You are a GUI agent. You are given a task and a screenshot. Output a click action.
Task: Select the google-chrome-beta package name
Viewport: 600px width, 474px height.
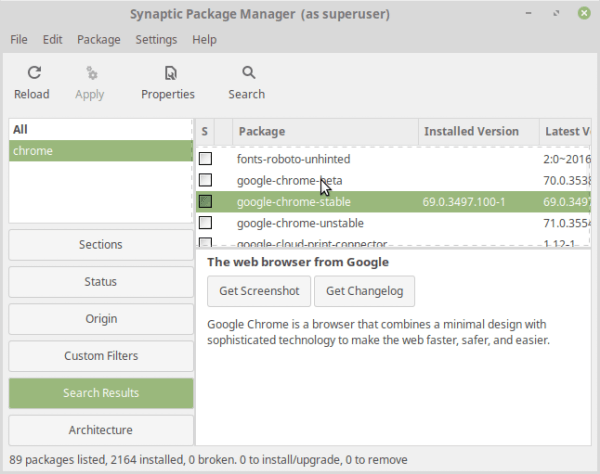[x=289, y=181]
